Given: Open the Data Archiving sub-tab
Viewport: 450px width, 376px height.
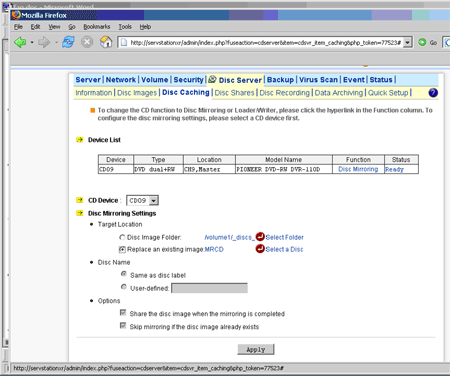Looking at the screenshot, I should pos(339,93).
